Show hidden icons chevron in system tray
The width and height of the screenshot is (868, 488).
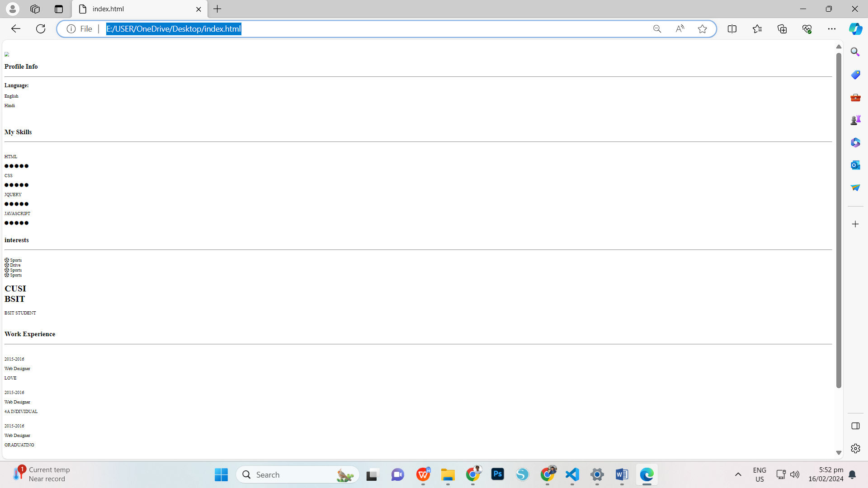738,474
